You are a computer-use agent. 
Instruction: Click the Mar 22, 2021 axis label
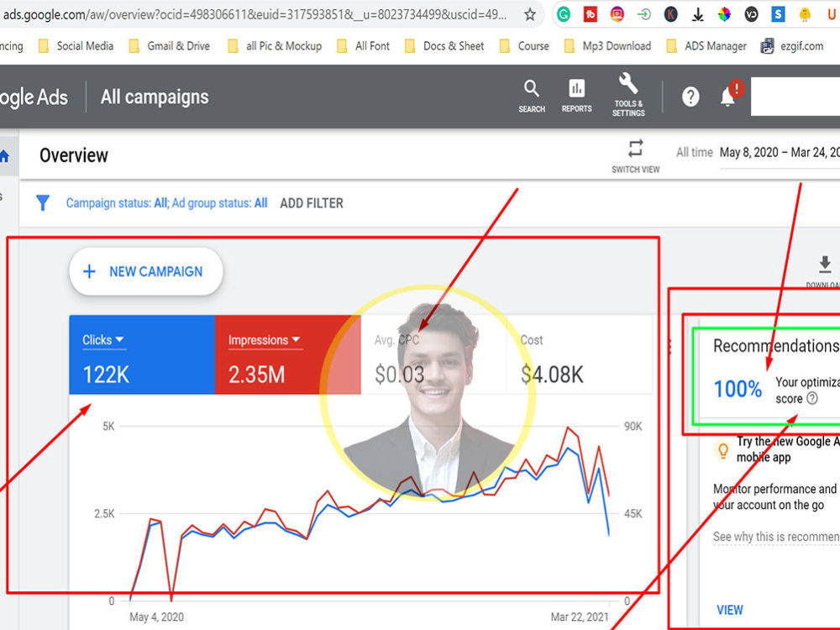coord(580,617)
